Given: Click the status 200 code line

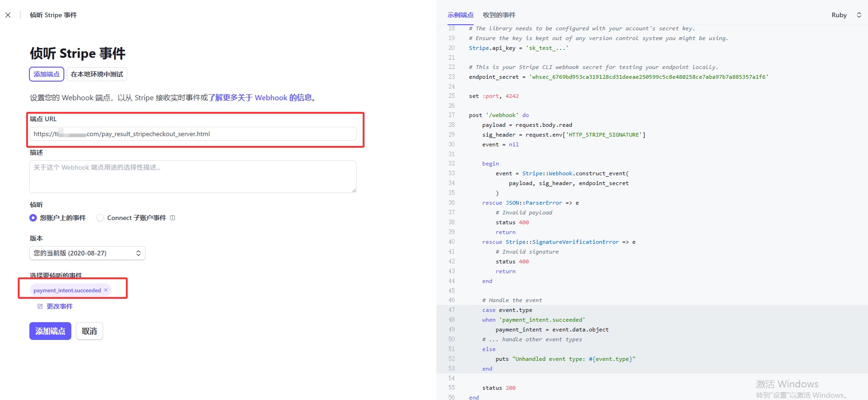Looking at the screenshot, I should (499, 388).
